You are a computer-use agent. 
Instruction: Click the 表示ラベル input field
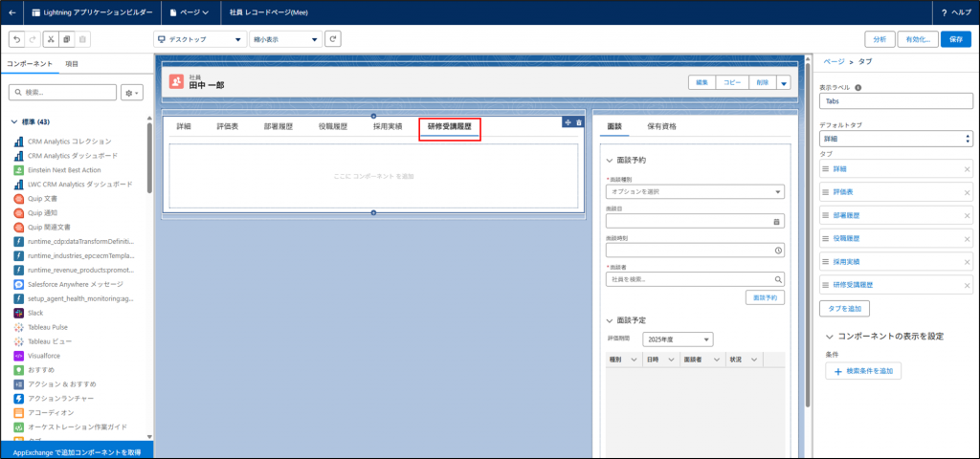tap(896, 101)
